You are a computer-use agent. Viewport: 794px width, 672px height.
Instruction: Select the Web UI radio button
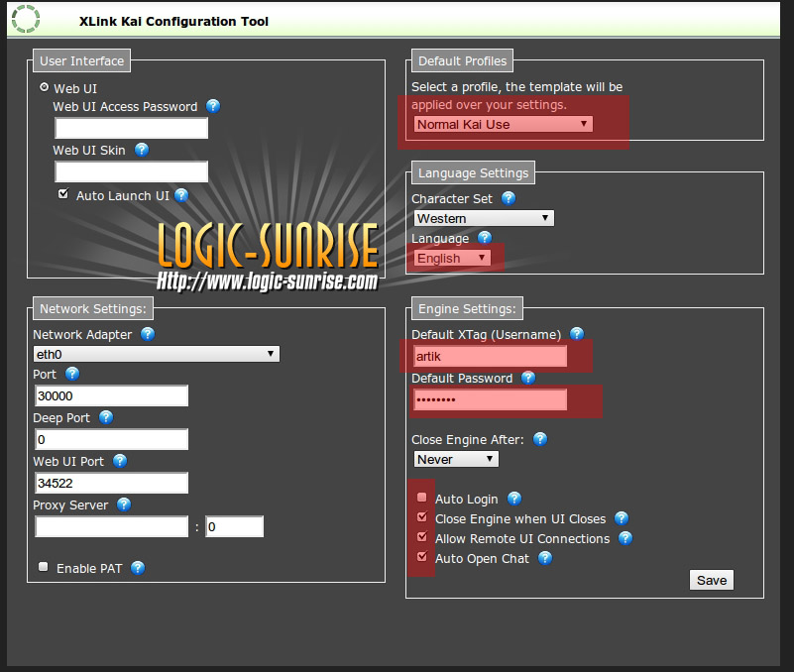coord(44,87)
